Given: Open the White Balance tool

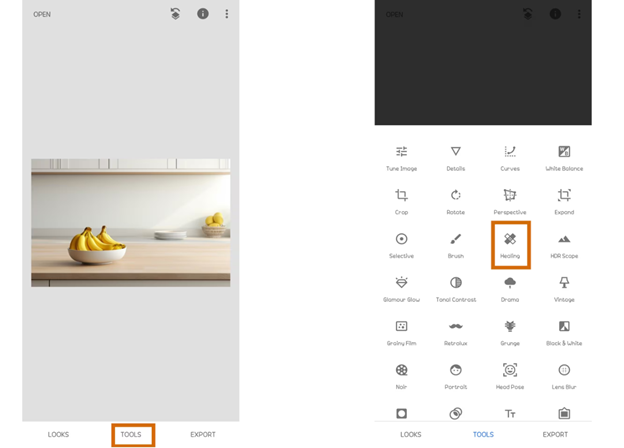Looking at the screenshot, I should [564, 157].
